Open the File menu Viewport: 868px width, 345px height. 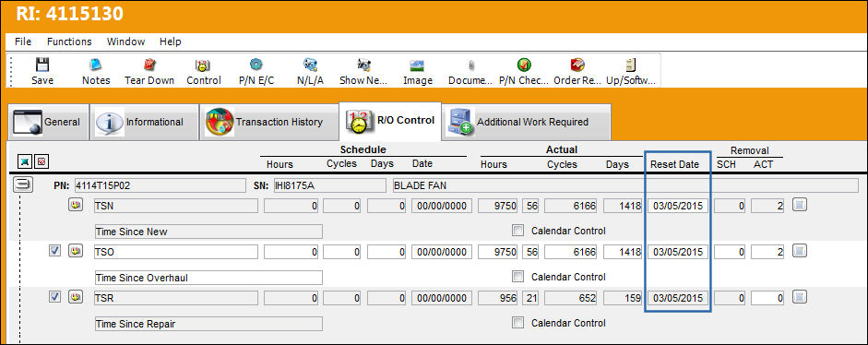[x=23, y=42]
